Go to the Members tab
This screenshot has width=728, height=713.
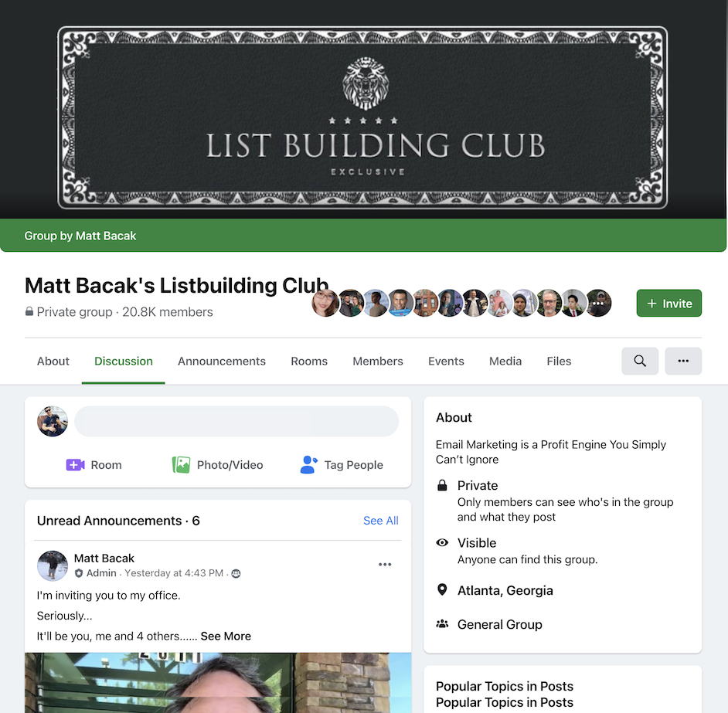pyautogui.click(x=377, y=362)
